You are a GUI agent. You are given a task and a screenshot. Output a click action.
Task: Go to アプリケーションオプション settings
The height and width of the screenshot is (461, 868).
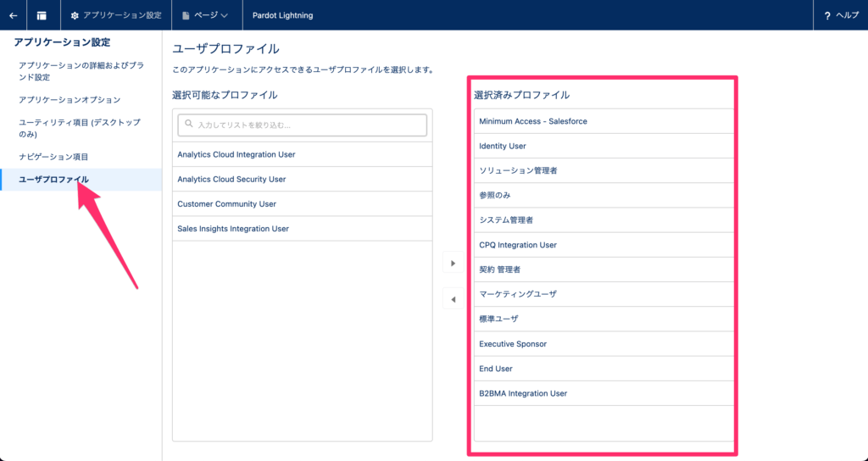pos(75,100)
